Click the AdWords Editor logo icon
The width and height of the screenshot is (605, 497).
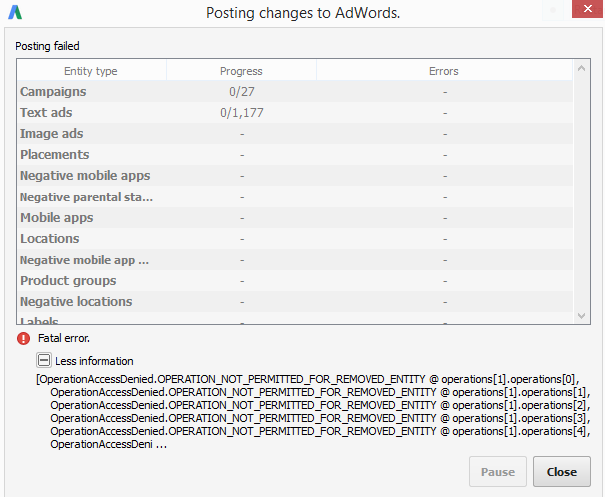coord(15,12)
